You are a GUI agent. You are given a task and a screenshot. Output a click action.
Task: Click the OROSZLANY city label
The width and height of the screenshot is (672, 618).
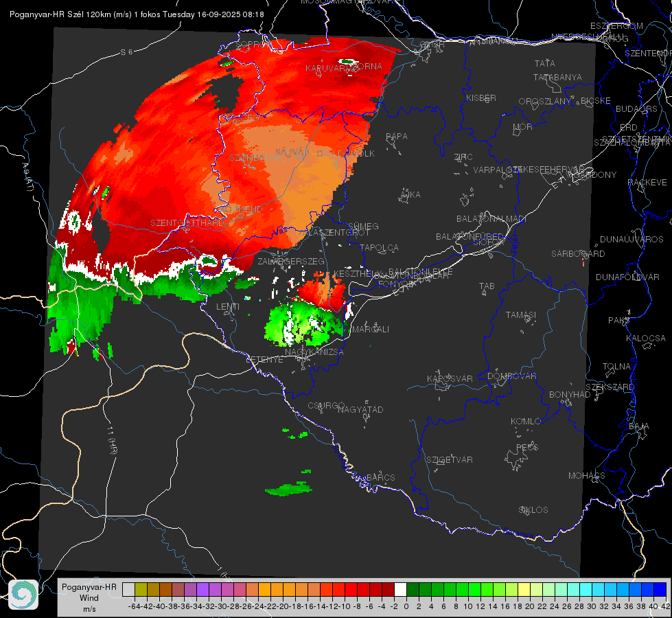(x=545, y=101)
